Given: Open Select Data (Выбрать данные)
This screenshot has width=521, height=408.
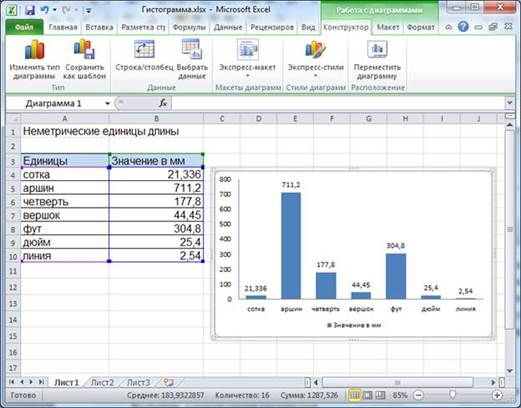Looking at the screenshot, I should click(x=192, y=49).
